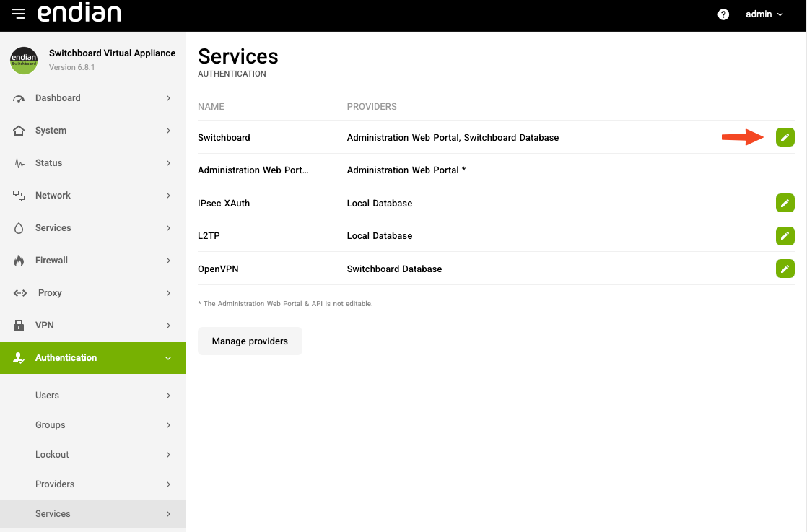Select the Lockout submenu item

(52, 455)
